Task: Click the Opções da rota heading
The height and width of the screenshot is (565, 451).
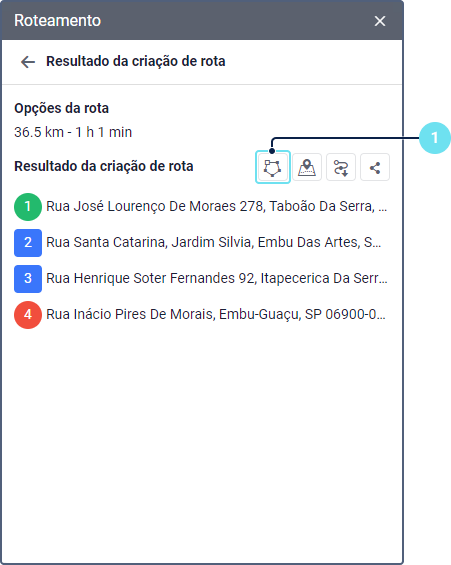Action: [x=61, y=108]
